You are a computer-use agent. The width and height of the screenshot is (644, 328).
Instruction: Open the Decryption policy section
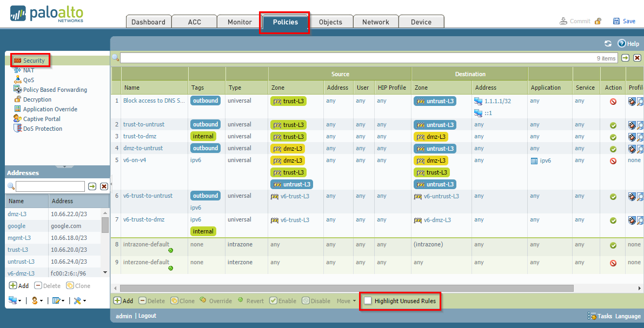(x=37, y=99)
